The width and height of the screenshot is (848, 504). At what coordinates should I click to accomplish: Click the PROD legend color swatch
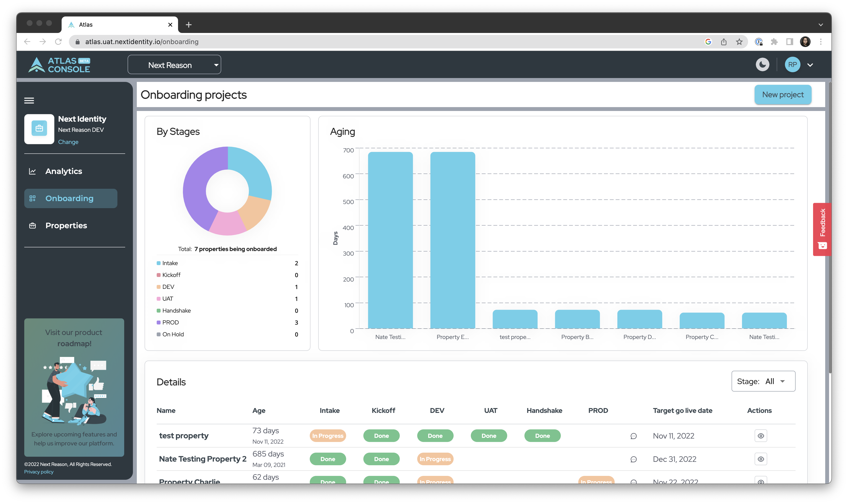pyautogui.click(x=158, y=322)
